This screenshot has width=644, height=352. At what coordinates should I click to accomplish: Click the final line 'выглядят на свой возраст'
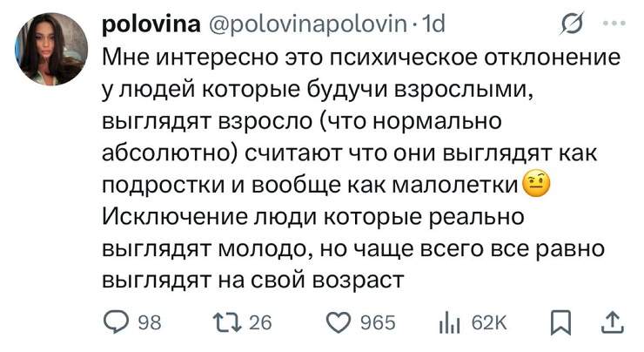[253, 281]
